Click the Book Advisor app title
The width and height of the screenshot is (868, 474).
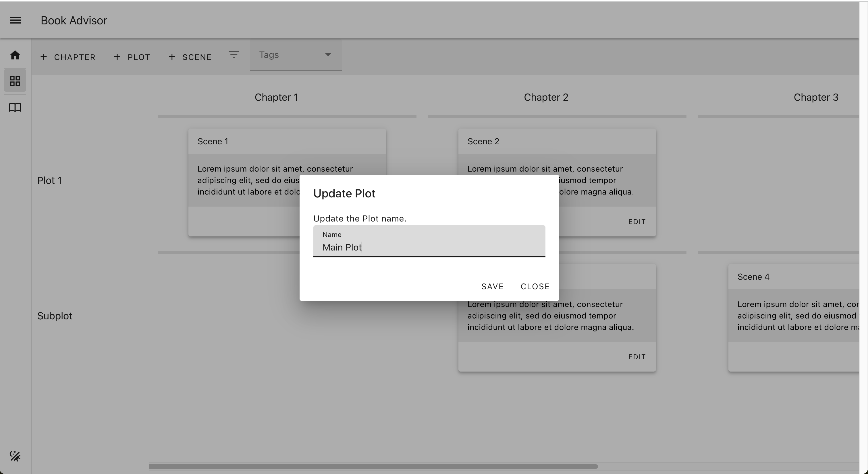click(74, 21)
